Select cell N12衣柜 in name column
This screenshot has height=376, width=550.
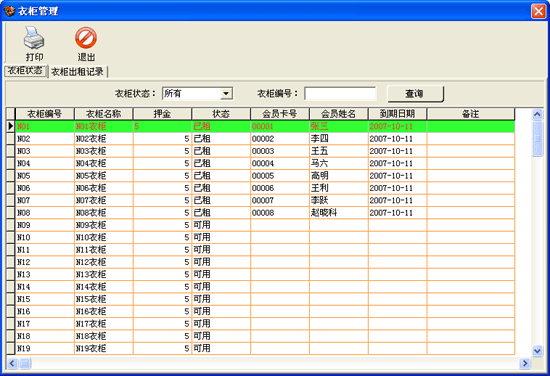click(104, 262)
